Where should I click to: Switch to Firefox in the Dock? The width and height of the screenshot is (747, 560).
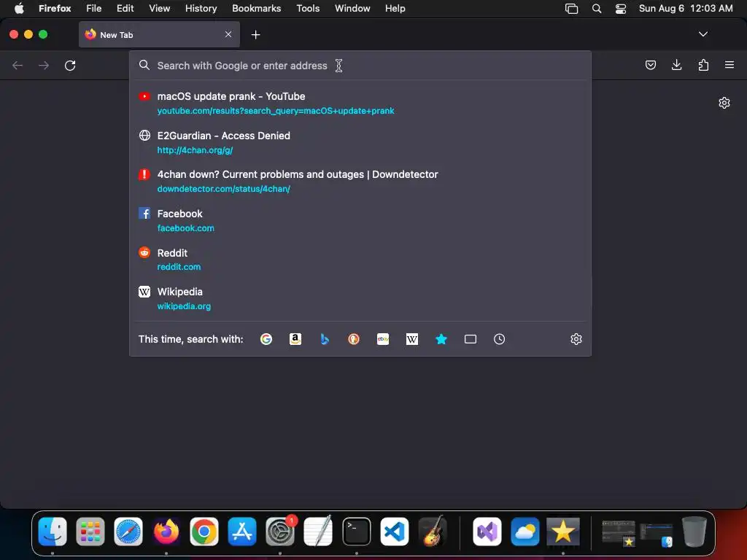click(166, 532)
